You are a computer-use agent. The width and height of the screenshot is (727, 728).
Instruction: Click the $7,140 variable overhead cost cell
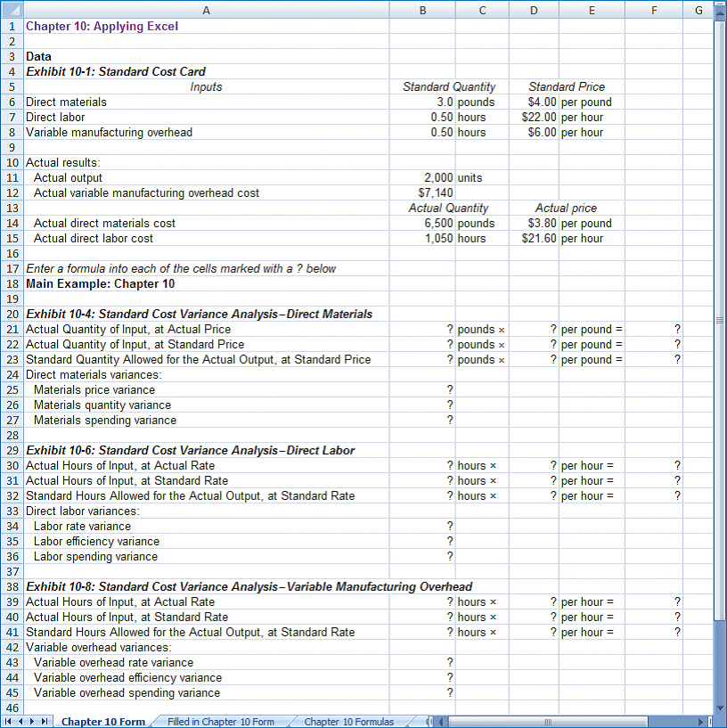[422, 192]
